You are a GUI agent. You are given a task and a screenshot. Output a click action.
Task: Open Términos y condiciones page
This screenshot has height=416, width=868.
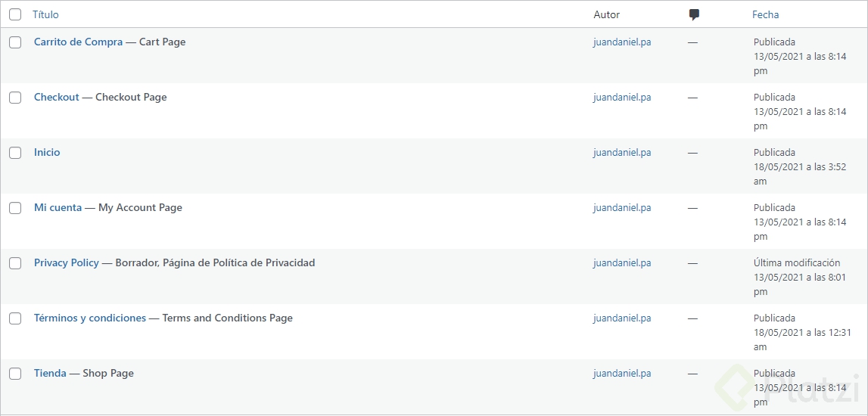[90, 318]
